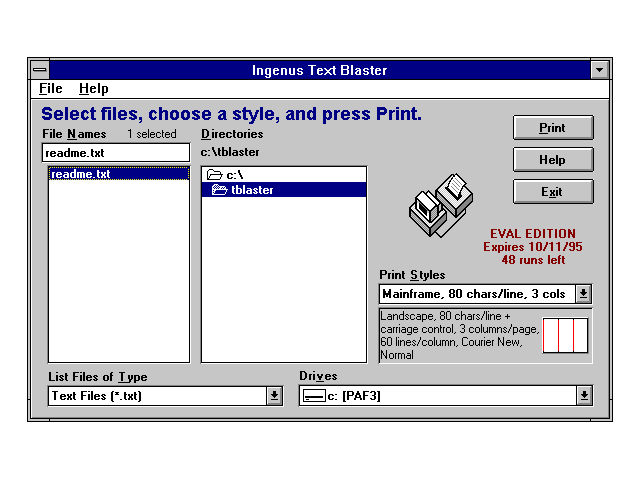The height and width of the screenshot is (480, 640).
Task: Expand the Print Styles dropdown arrow
Action: pos(584,294)
